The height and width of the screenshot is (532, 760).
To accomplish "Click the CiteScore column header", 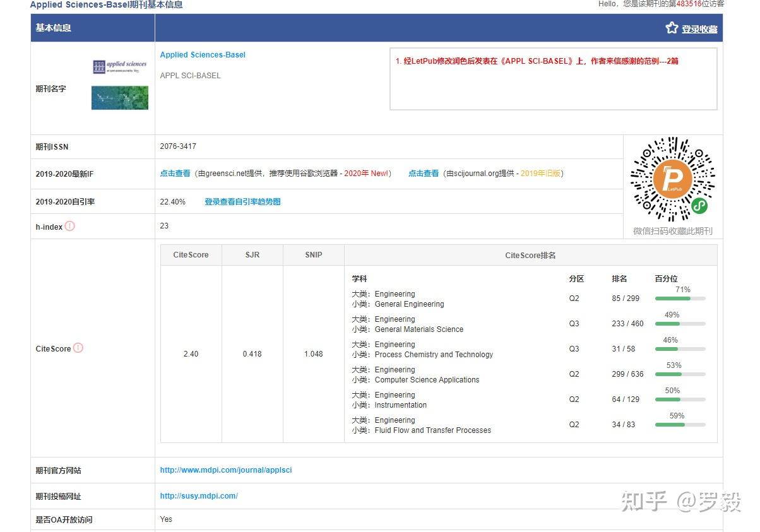I will pos(191,255).
